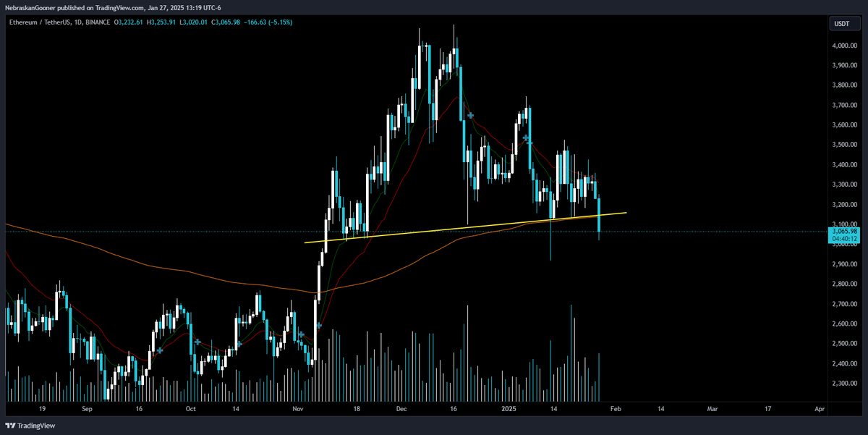Viewport: 868px width, 435px height.
Task: Click the Ethereum / TetherUS symbol name
Action: point(38,22)
